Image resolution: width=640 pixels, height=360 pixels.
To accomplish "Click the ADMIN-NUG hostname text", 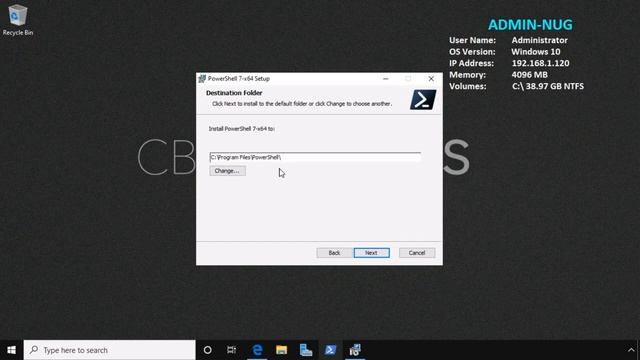I will (530, 24).
